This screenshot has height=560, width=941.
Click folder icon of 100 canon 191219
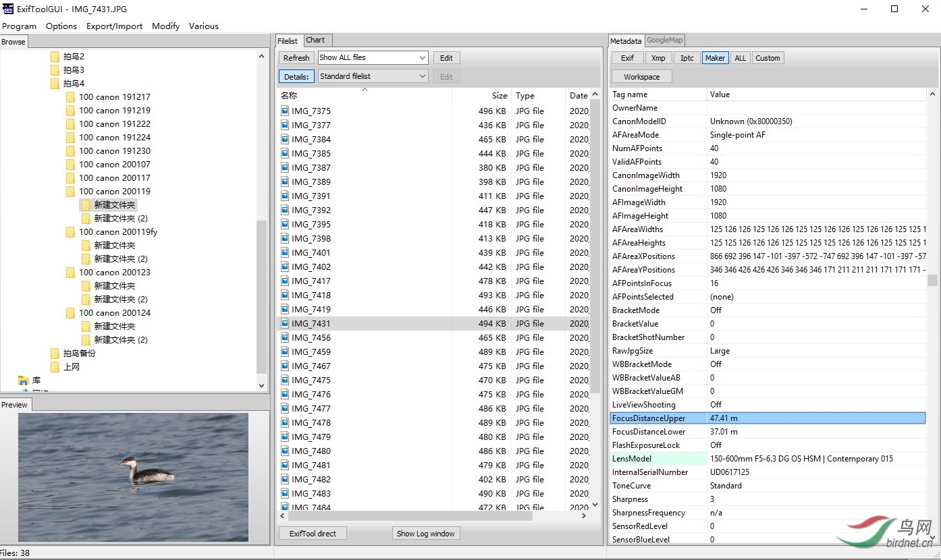(70, 111)
